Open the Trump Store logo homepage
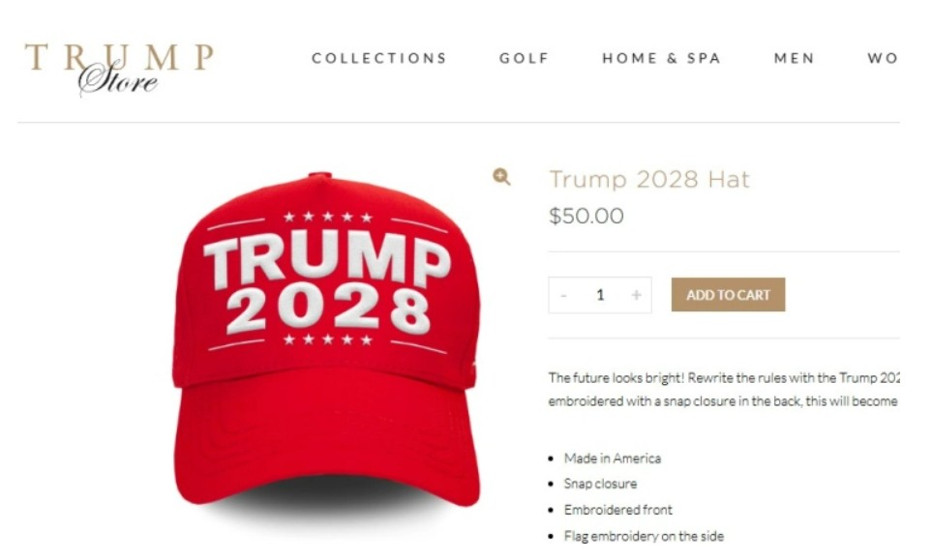 [x=119, y=69]
